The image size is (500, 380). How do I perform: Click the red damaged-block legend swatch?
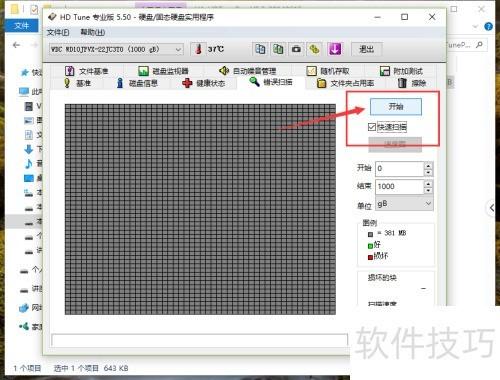click(x=370, y=257)
